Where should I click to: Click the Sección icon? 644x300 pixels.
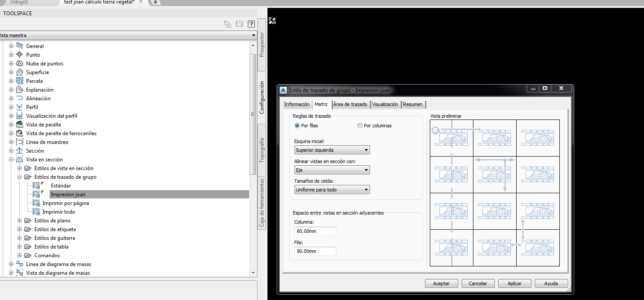[x=19, y=150]
